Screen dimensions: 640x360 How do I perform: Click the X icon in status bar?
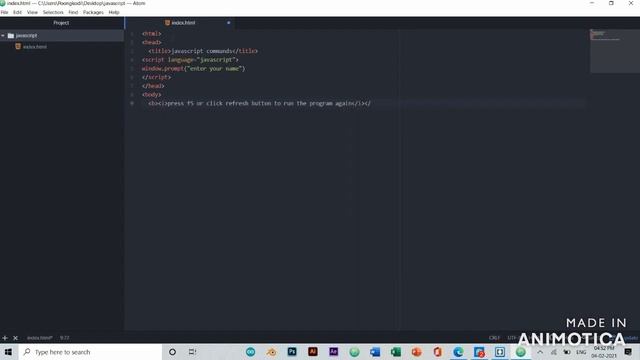click(16, 338)
